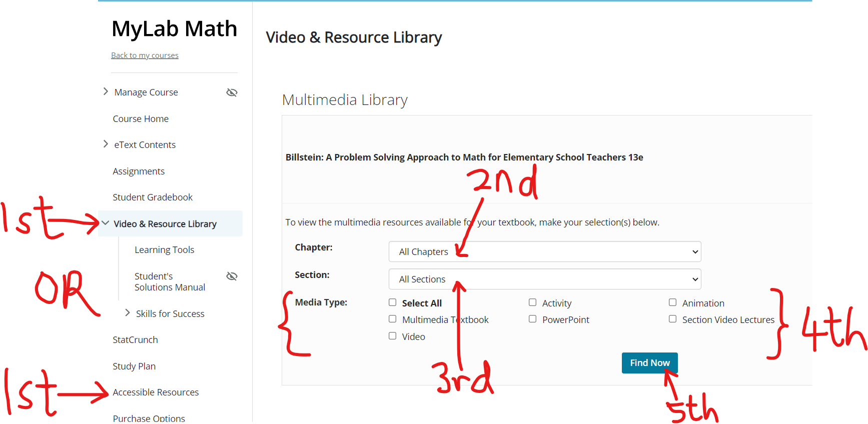Open the Section dropdown showing All Sections

click(x=545, y=279)
